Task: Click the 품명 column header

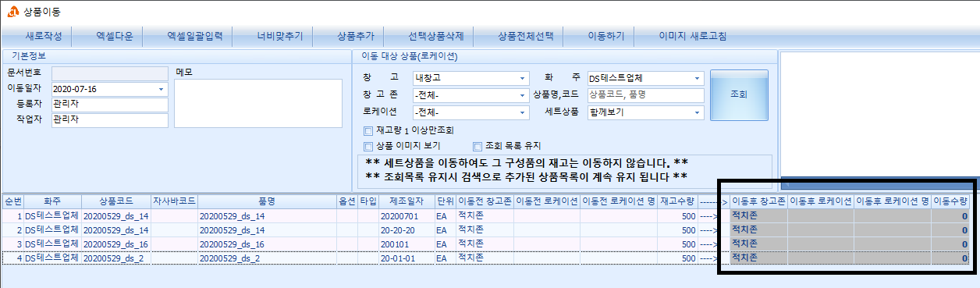Action: click(267, 201)
